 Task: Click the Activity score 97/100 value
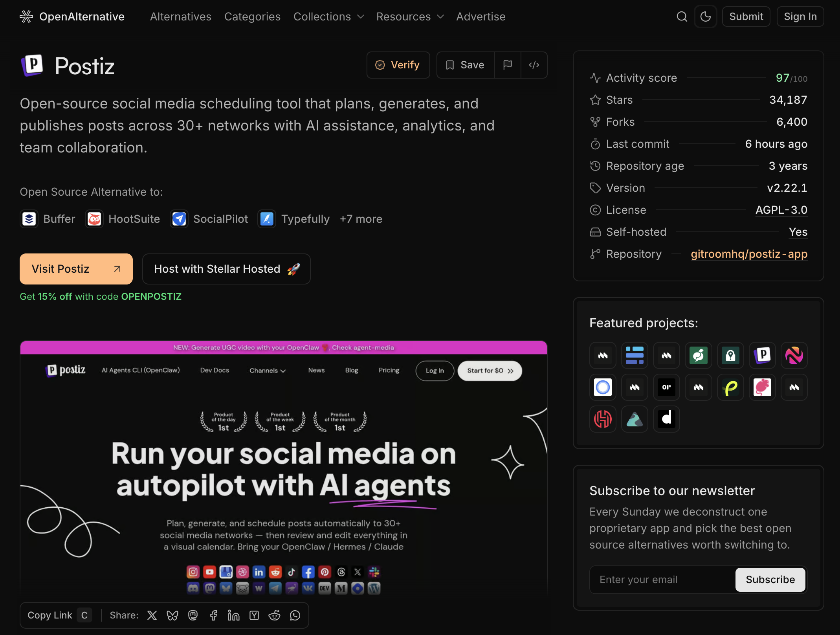[791, 78]
